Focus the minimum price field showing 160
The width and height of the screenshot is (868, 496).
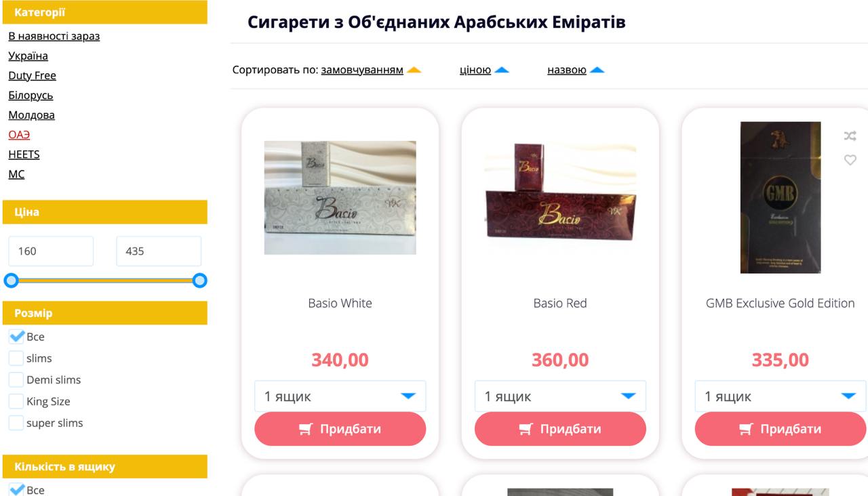coord(51,251)
